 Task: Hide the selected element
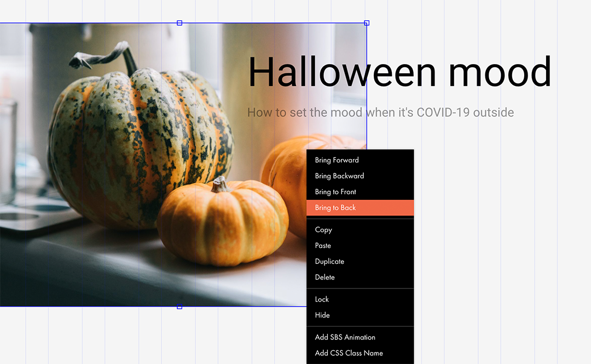[360, 315]
